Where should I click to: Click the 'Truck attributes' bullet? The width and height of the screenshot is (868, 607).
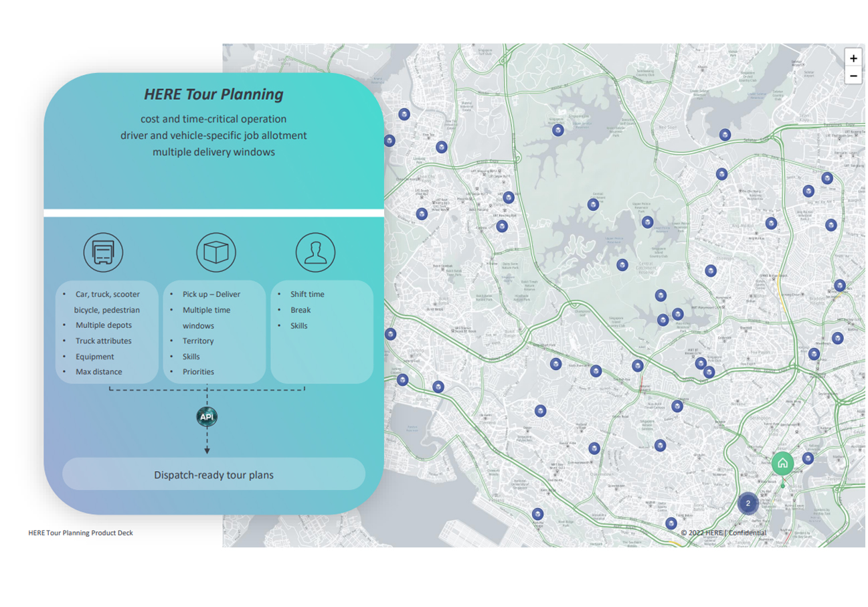[104, 341]
